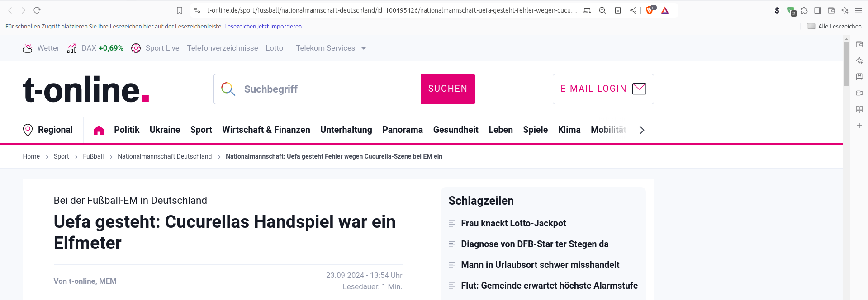
Task: Add item with plus icon in sidebar
Action: [859, 126]
